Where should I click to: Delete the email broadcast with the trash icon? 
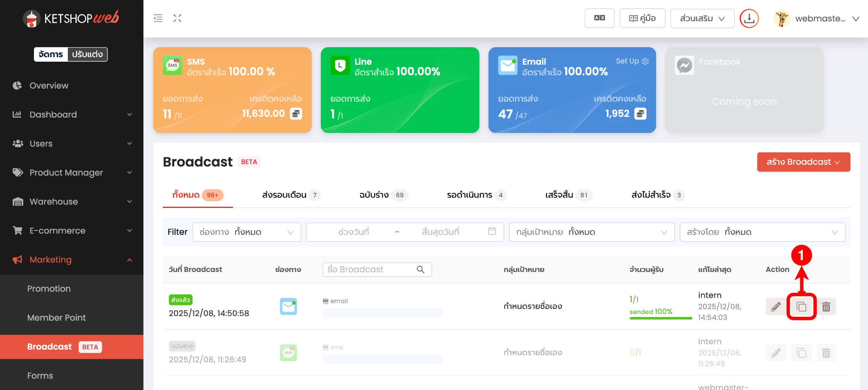[826, 307]
